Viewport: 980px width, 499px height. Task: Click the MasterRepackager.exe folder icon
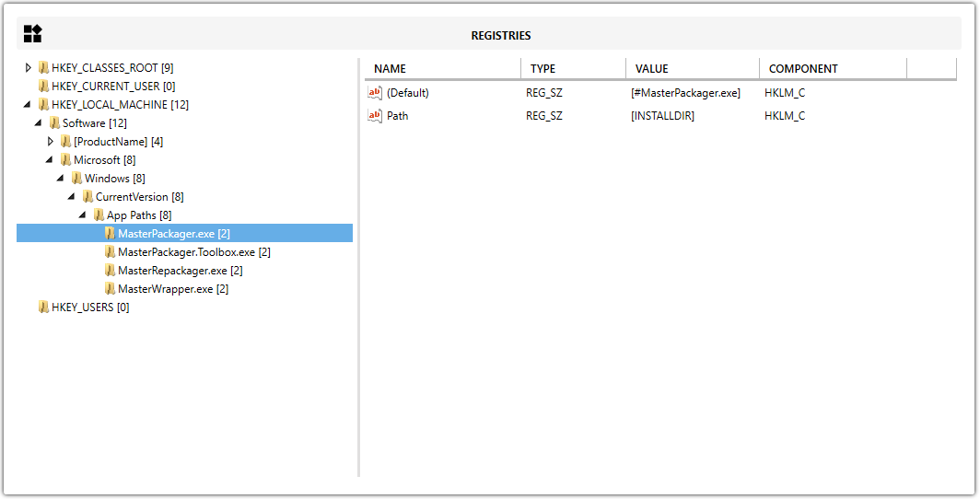110,270
